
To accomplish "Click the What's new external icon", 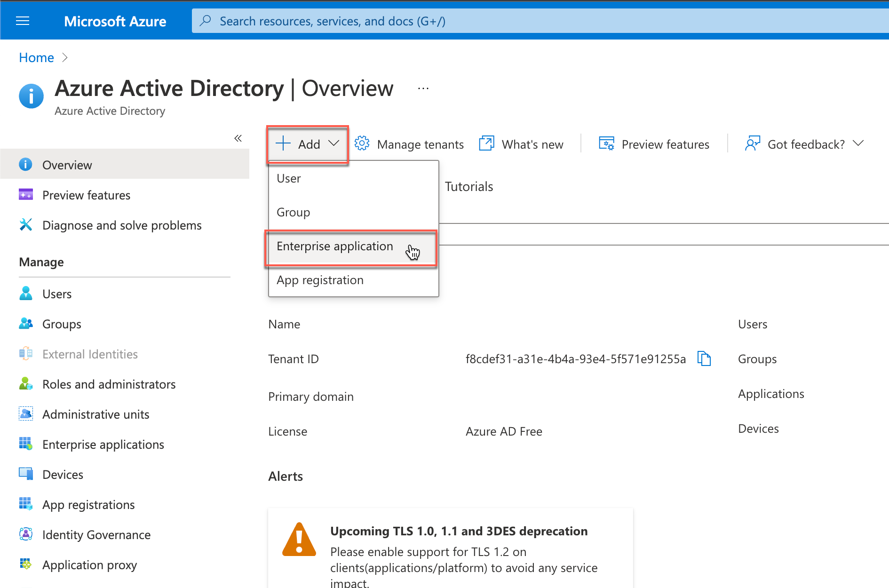I will (x=486, y=143).
